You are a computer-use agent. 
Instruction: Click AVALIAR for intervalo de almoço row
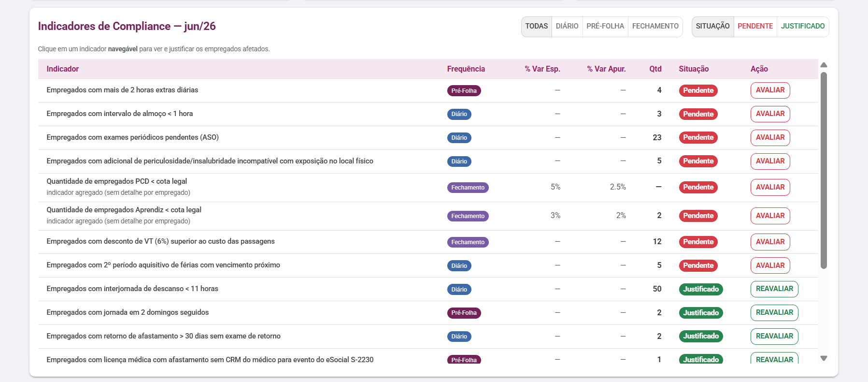pyautogui.click(x=770, y=114)
